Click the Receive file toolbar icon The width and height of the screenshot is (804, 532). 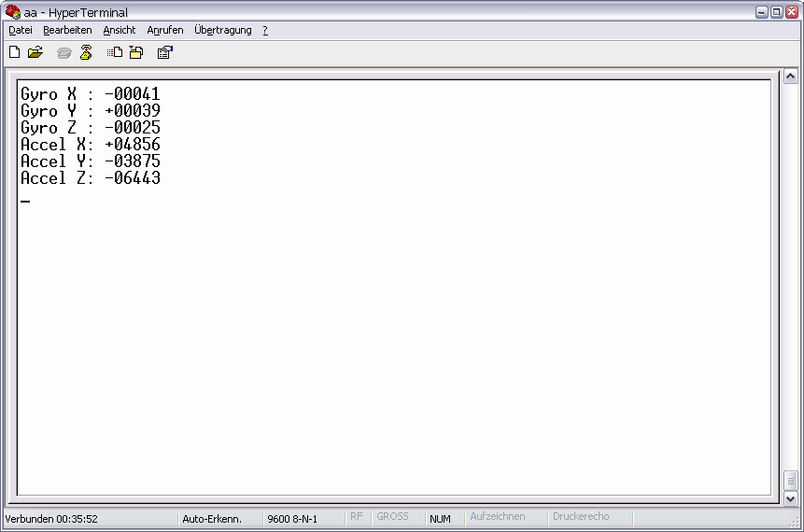pyautogui.click(x=136, y=52)
